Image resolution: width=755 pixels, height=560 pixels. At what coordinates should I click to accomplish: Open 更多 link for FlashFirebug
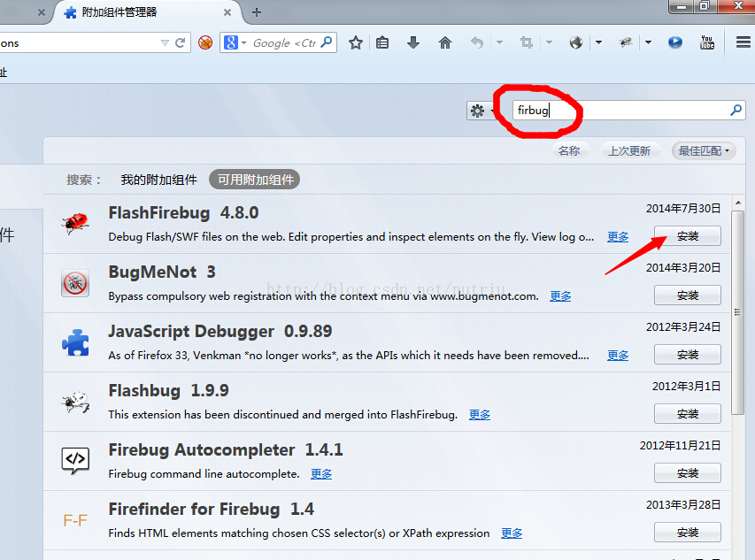[x=618, y=237]
